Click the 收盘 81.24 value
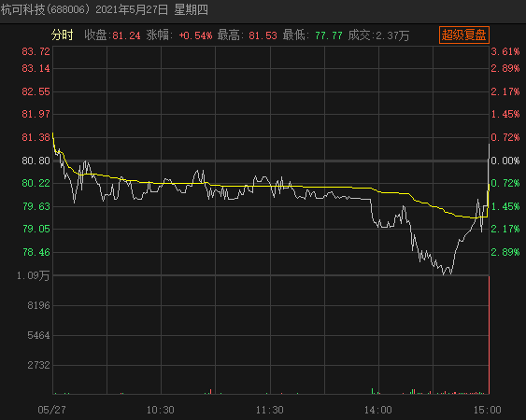 126,35
